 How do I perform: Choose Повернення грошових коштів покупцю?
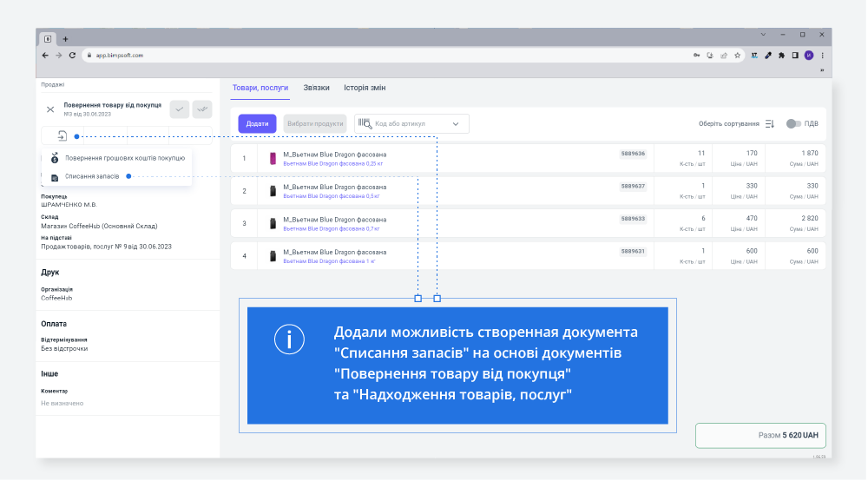tap(124, 158)
